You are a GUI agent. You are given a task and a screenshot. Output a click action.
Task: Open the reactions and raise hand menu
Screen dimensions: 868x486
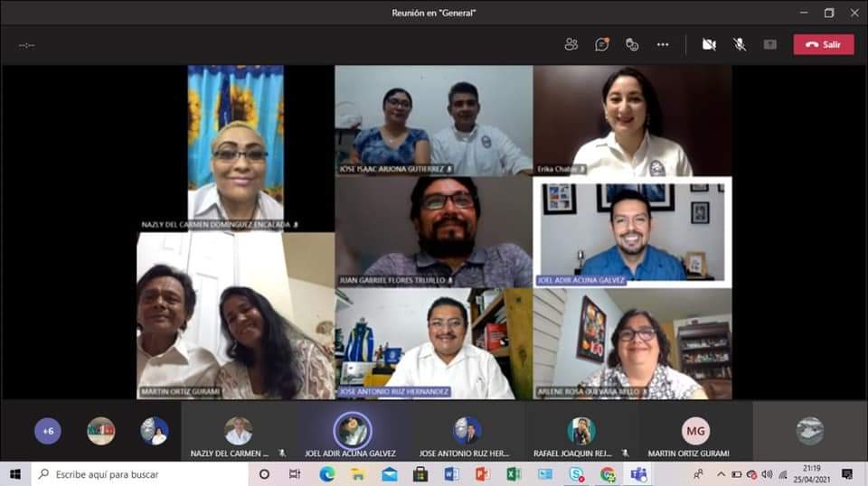[x=632, y=45]
